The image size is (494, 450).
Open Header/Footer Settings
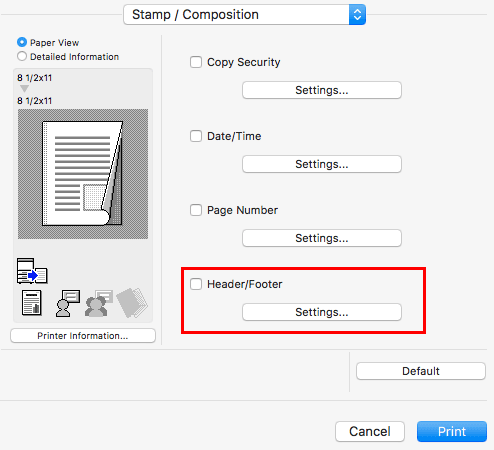coord(322,312)
